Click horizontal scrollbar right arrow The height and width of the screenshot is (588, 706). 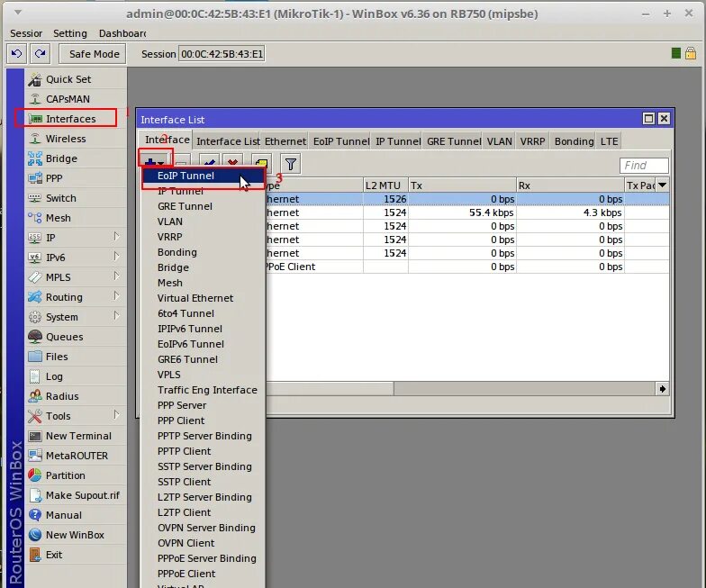[x=662, y=389]
